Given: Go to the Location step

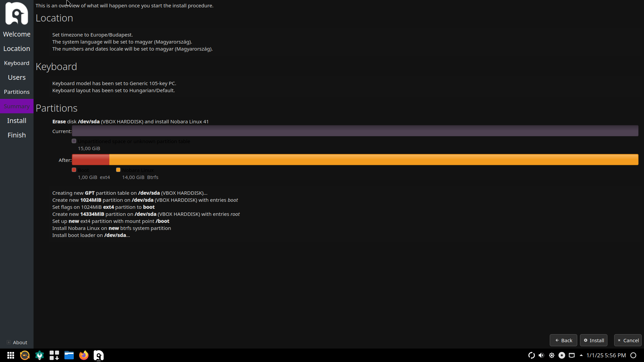Looking at the screenshot, I should coord(17,49).
